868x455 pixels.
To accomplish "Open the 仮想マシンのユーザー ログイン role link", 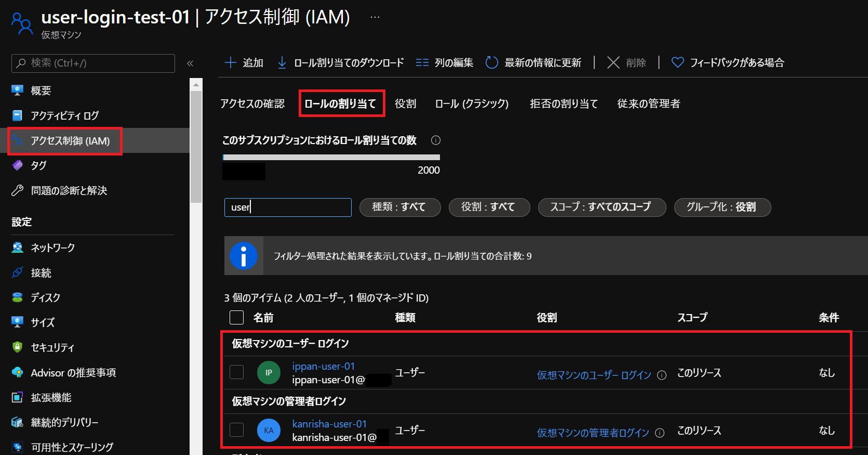I will tap(594, 375).
